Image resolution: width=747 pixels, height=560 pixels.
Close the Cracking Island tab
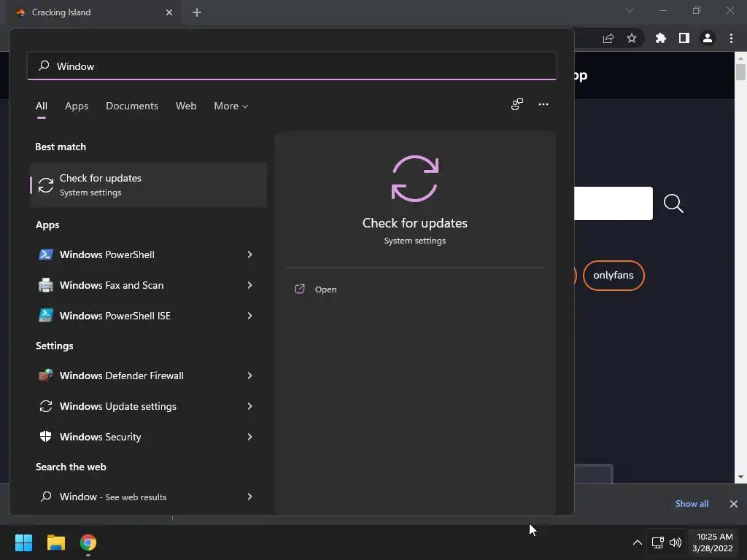[169, 12]
